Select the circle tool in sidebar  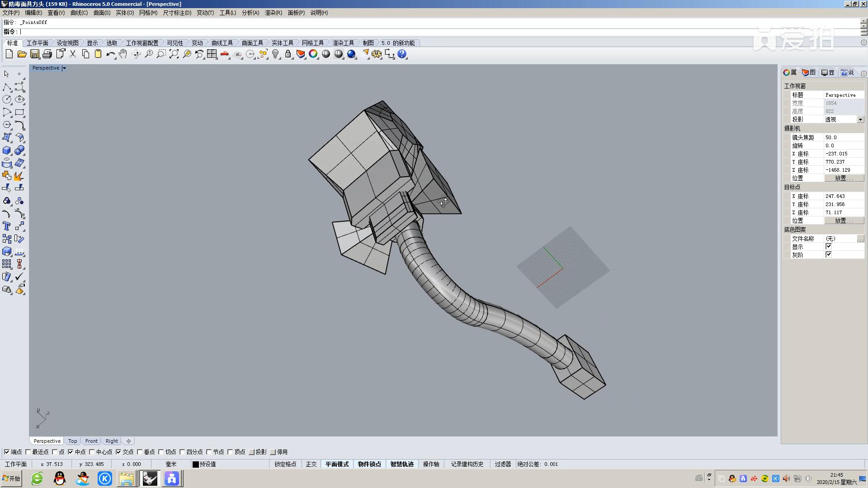click(x=7, y=99)
